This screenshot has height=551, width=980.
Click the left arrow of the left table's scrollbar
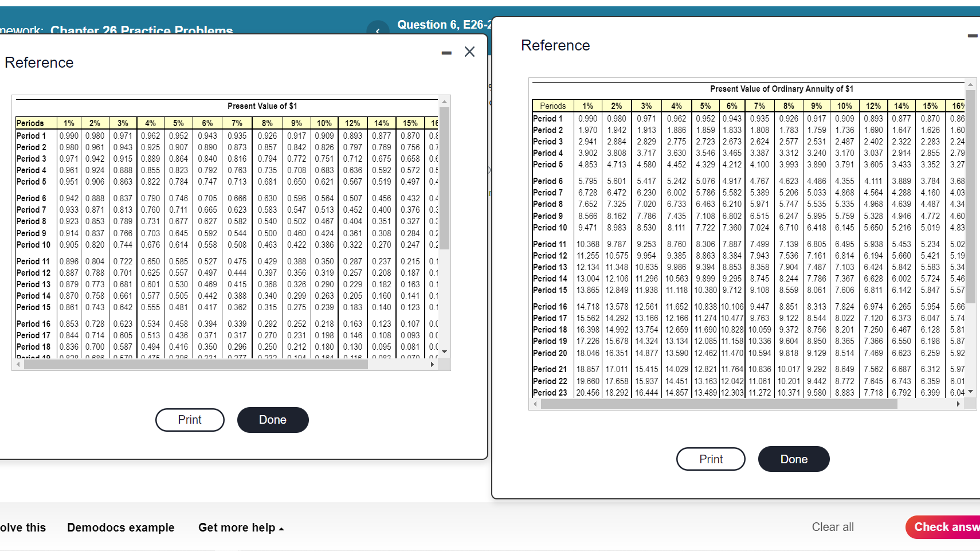tap(18, 364)
